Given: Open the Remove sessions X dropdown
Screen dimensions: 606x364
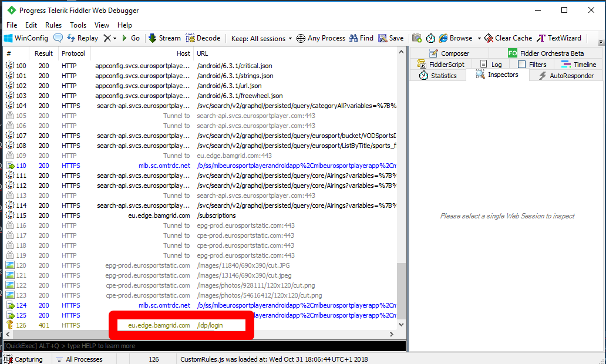Looking at the screenshot, I should tap(109, 38).
